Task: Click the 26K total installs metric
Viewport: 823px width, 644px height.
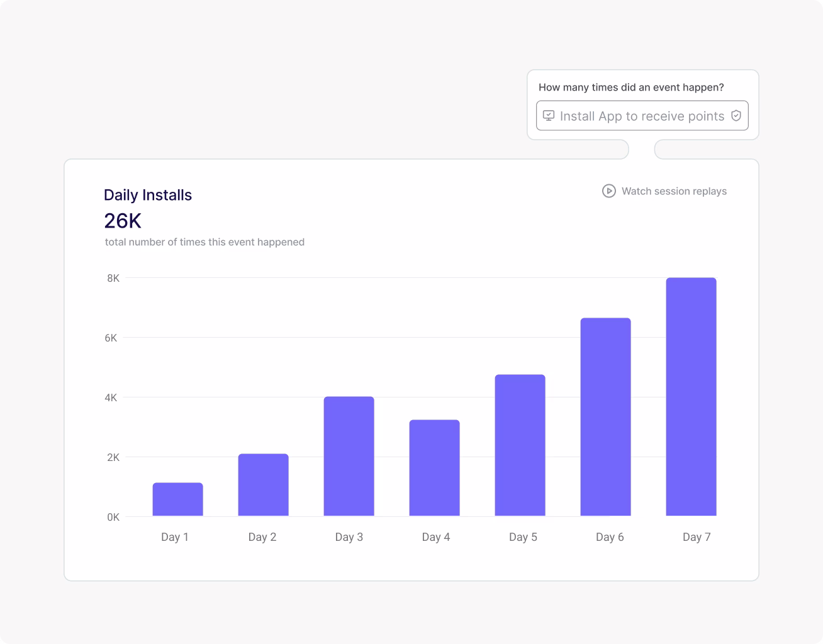Action: click(x=122, y=221)
